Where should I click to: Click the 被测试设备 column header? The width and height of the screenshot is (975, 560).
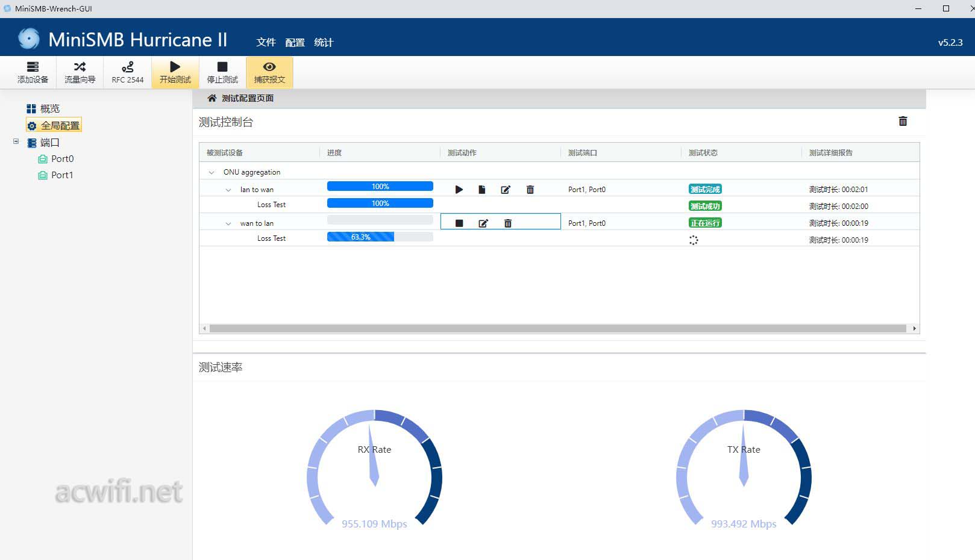225,153
